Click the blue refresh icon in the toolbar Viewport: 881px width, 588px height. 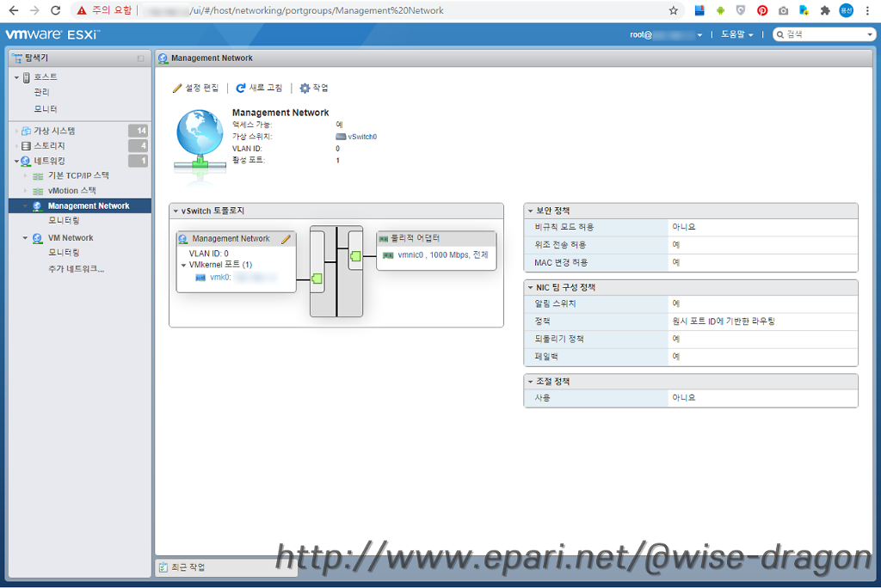241,89
